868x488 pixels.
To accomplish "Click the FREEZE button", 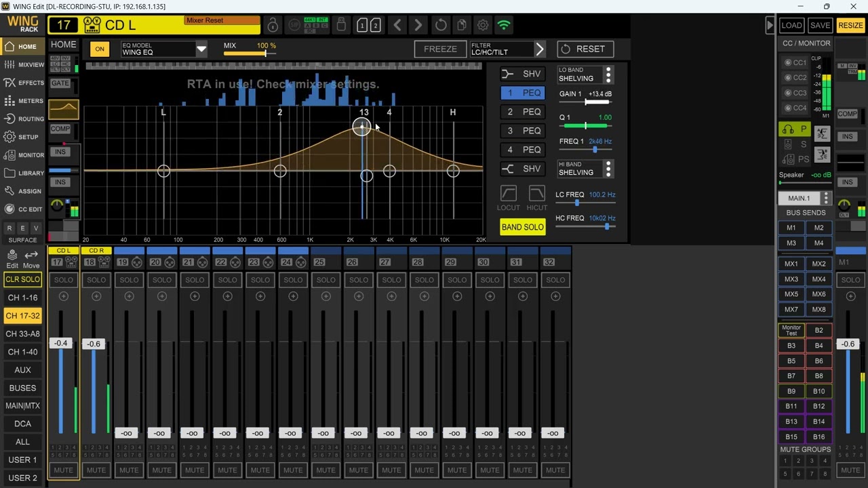I will [440, 49].
